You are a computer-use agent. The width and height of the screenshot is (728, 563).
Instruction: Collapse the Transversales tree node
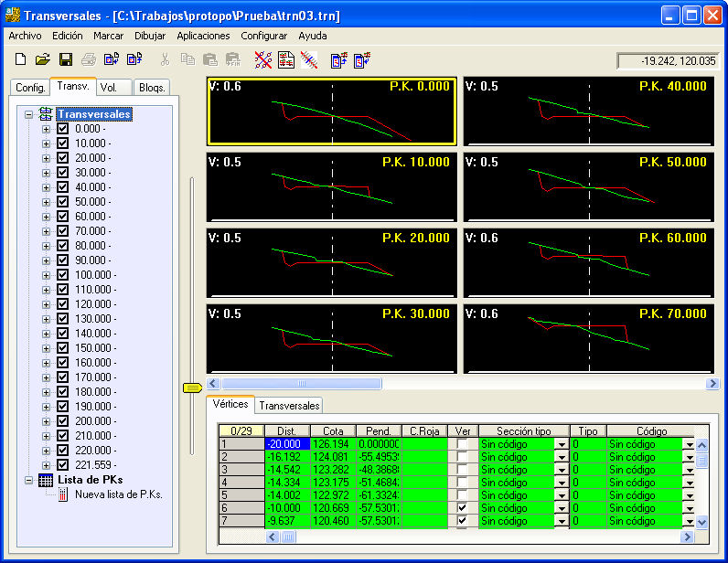[x=28, y=114]
